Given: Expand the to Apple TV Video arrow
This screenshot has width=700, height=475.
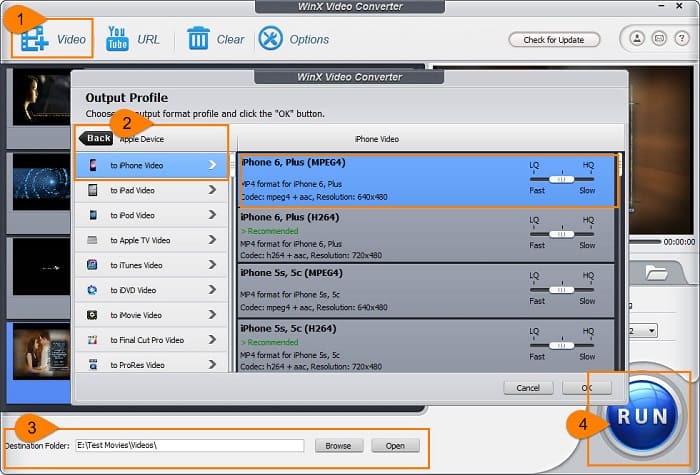Looking at the screenshot, I should [x=212, y=240].
